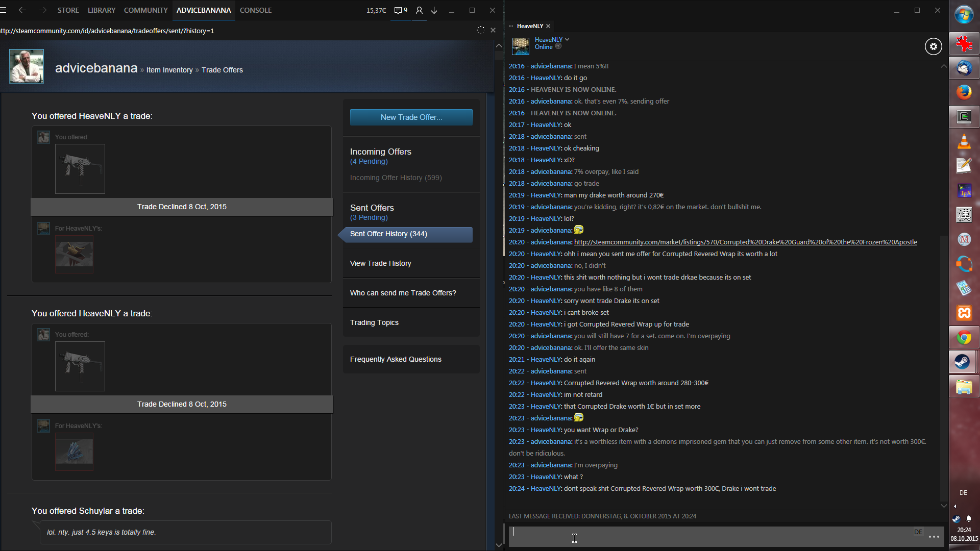Stop page loading with the X icon

tap(493, 31)
